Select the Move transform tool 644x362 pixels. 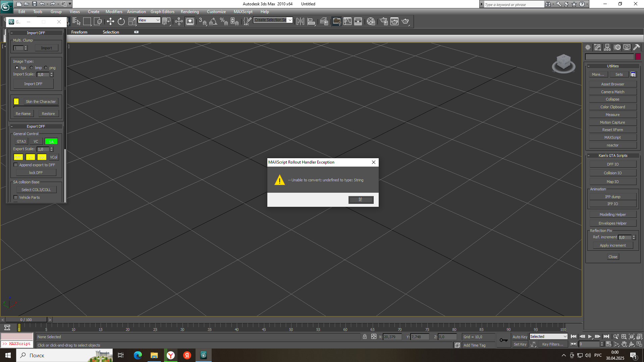110,22
